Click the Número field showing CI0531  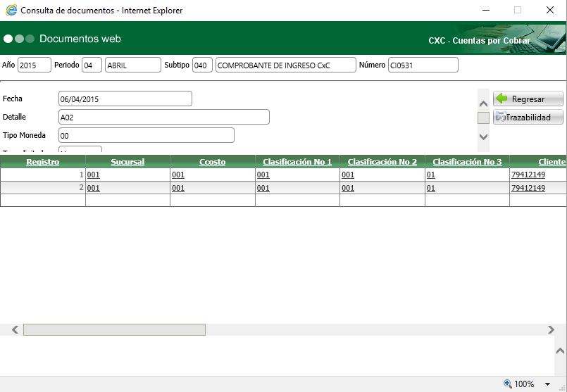pyautogui.click(x=423, y=65)
